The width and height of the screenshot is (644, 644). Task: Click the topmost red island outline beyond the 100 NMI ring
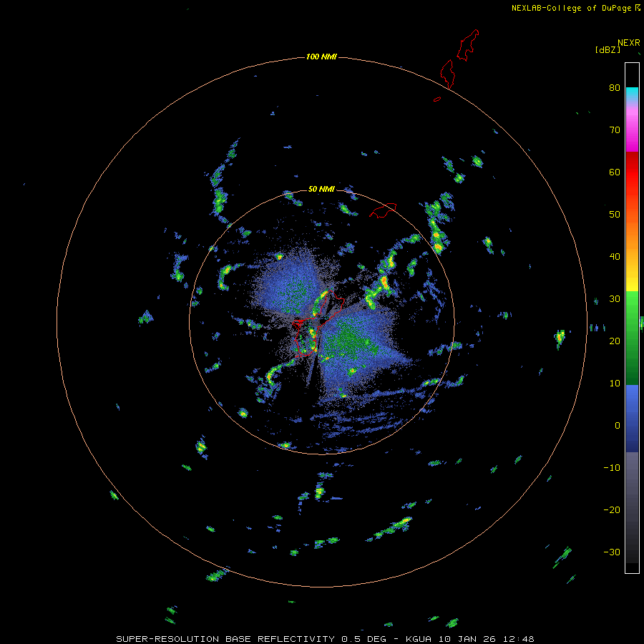[x=468, y=45]
